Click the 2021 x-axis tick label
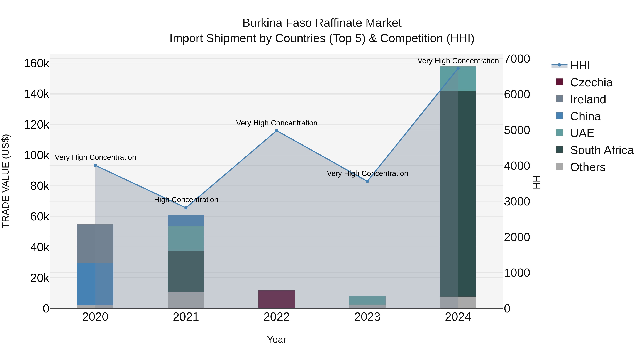Viewport: 644px width, 362px height. [x=186, y=317]
